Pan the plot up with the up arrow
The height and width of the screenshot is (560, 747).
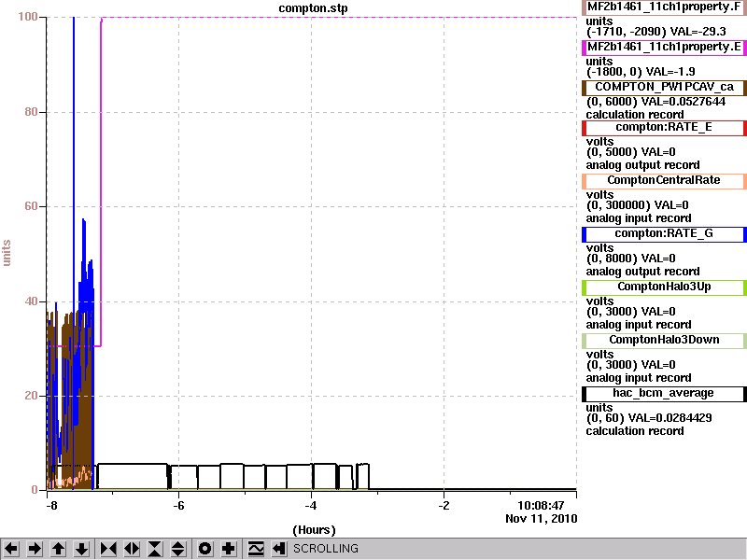coord(58,549)
